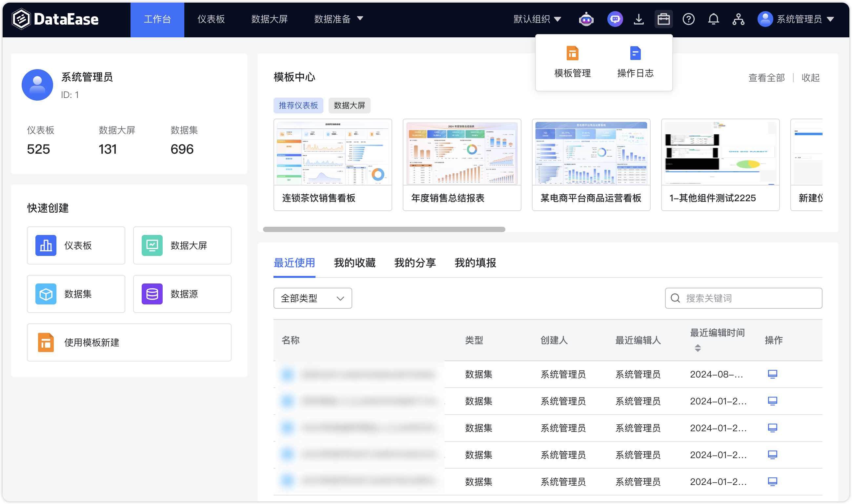Click the large profile avatar of 系统管理员

(x=37, y=85)
